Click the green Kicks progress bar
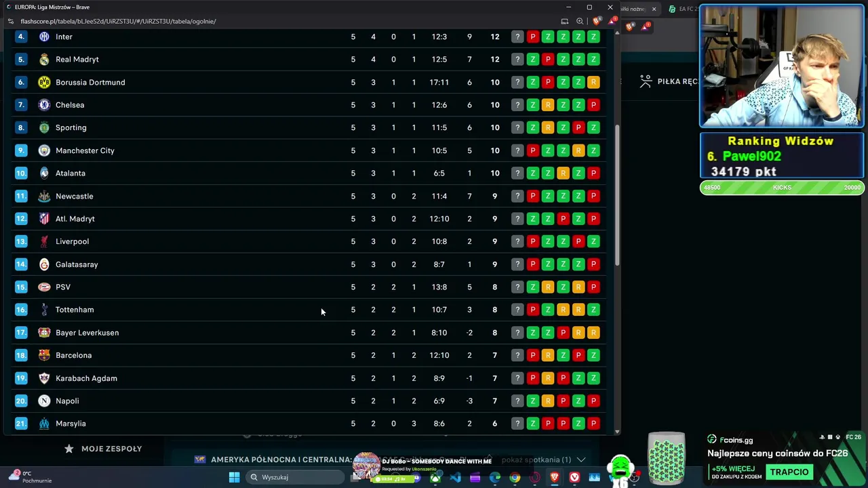The width and height of the screenshot is (868, 488). 782,188
